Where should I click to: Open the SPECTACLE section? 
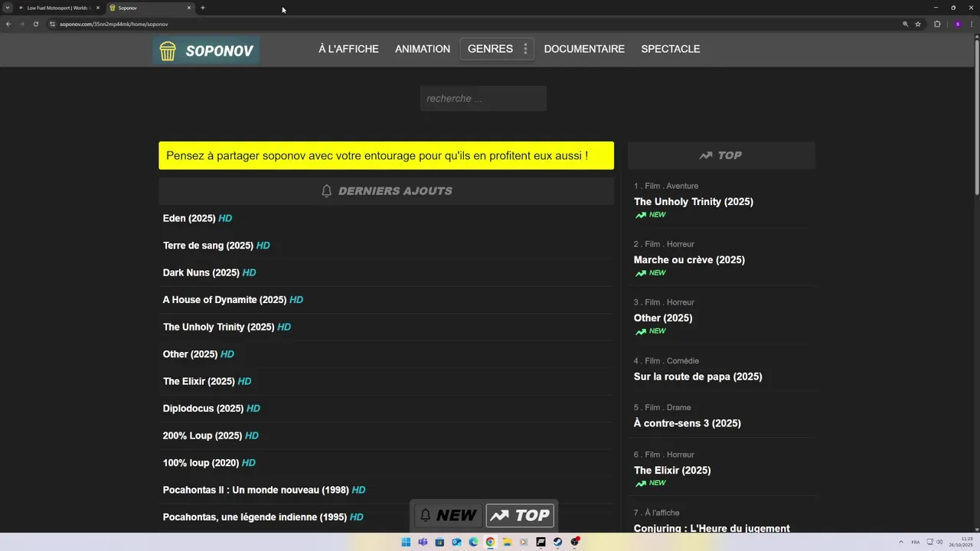[x=671, y=49]
